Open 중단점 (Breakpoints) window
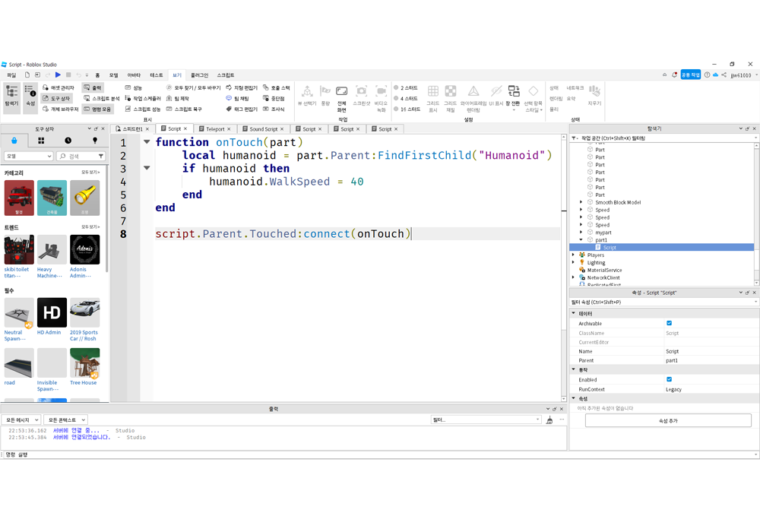The width and height of the screenshot is (760, 532). [274, 98]
